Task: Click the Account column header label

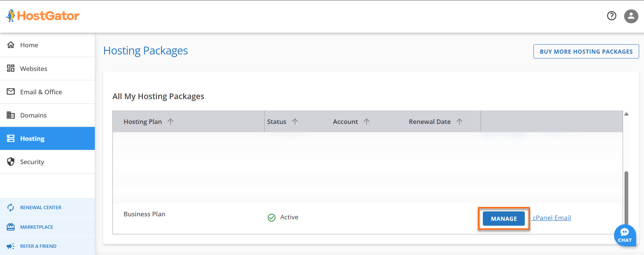Action: tap(345, 122)
